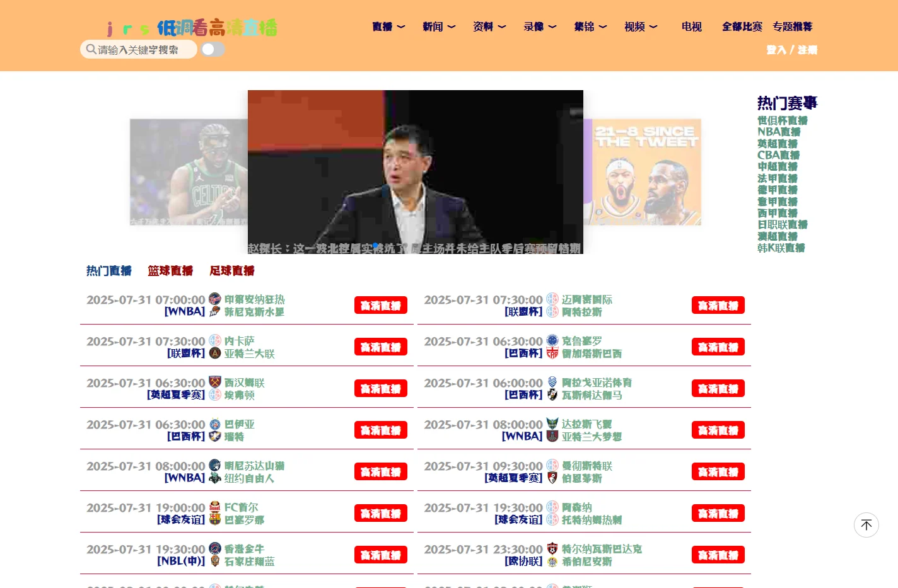Click 高清直播 for FC首尔 match
The width and height of the screenshot is (898, 588).
click(381, 513)
